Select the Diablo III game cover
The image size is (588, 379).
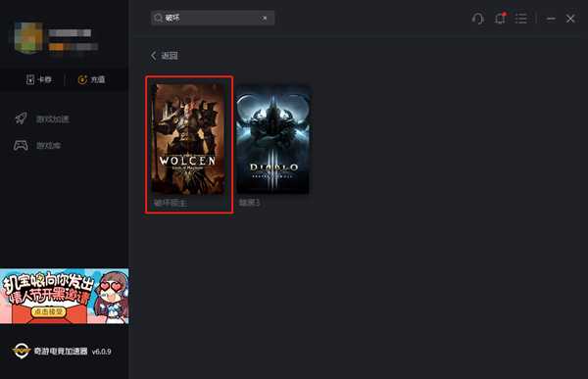pos(273,139)
